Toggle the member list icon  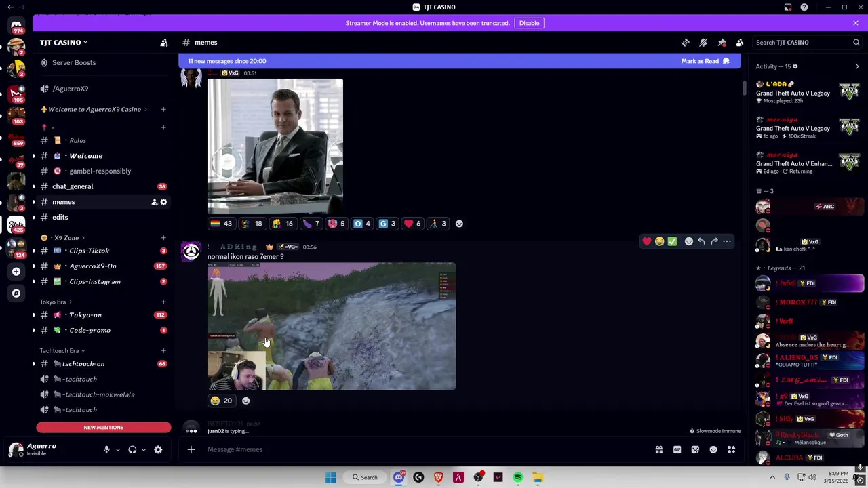pyautogui.click(x=740, y=43)
